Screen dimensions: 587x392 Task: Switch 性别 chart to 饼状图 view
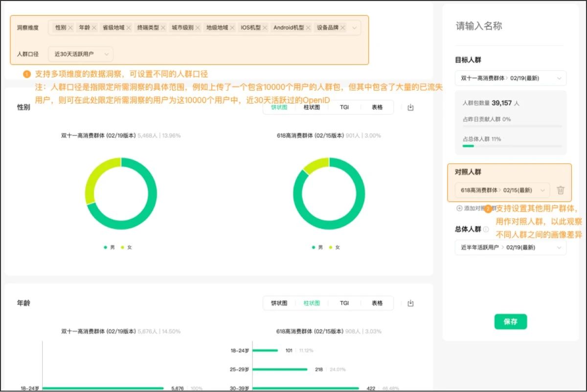[279, 108]
